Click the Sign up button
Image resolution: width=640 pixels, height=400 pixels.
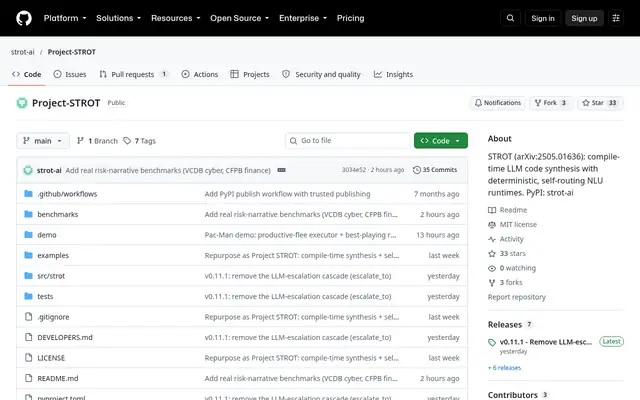point(584,18)
